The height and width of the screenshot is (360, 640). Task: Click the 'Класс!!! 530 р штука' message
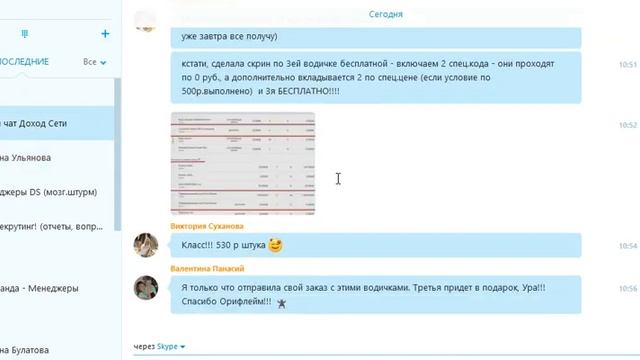[376, 245]
